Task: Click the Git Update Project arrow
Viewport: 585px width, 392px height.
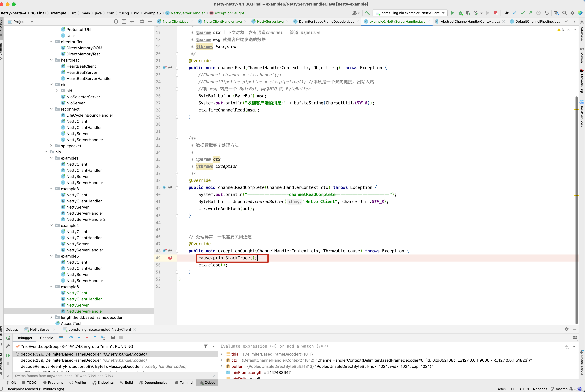Action: point(515,13)
